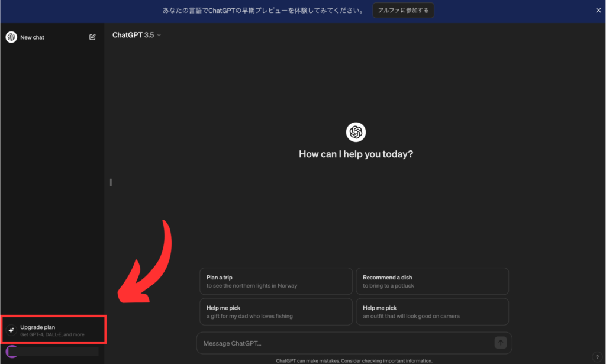Dismiss the Japanese preview banner
The image size is (606, 364).
coord(598,11)
